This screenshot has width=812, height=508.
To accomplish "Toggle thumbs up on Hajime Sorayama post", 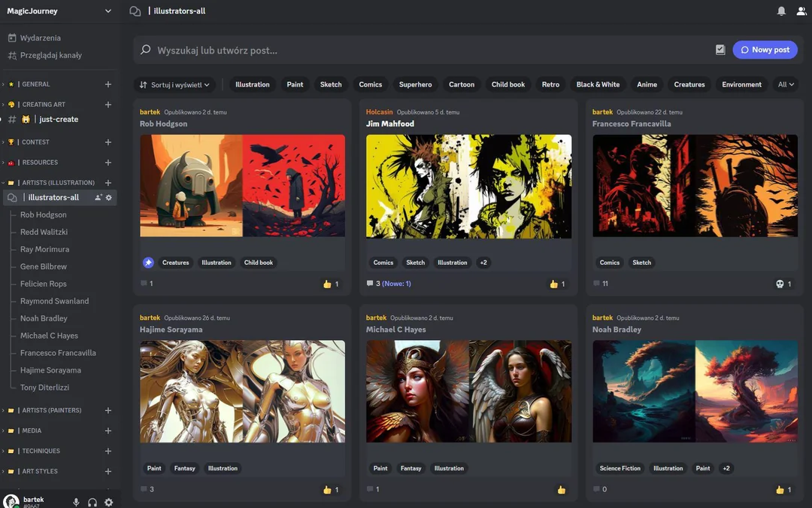I will click(x=331, y=489).
